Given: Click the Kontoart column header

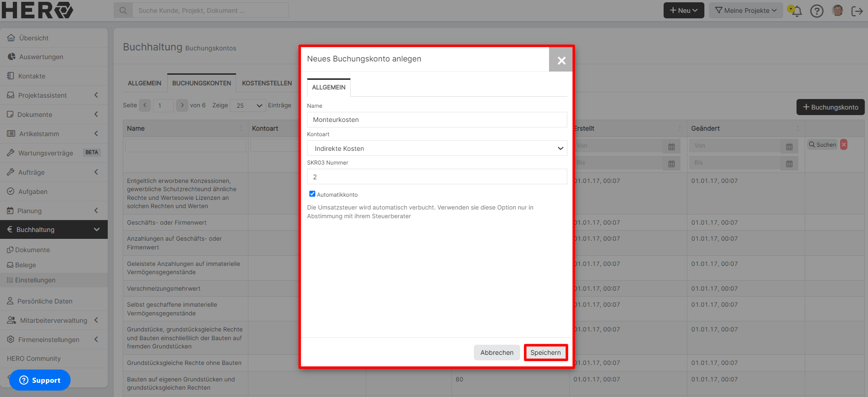Looking at the screenshot, I should [265, 129].
